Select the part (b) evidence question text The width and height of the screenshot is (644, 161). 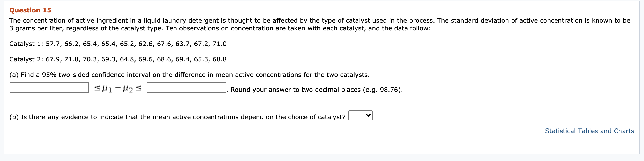point(177,117)
